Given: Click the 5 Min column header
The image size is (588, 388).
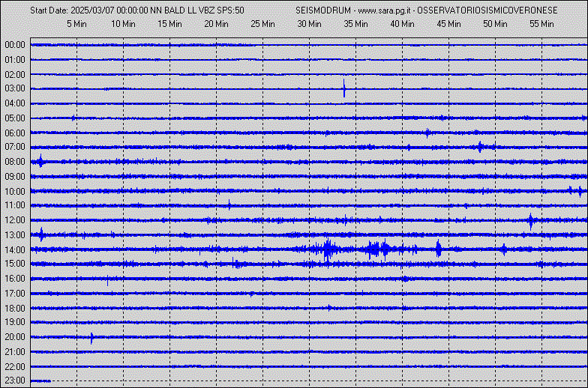Looking at the screenshot, I should click(76, 24).
